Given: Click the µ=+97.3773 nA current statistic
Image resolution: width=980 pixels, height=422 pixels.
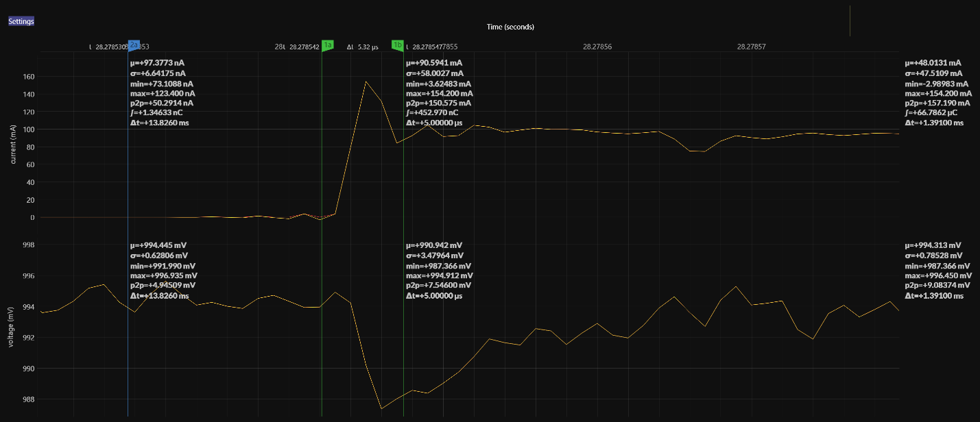Looking at the screenshot, I should 156,62.
